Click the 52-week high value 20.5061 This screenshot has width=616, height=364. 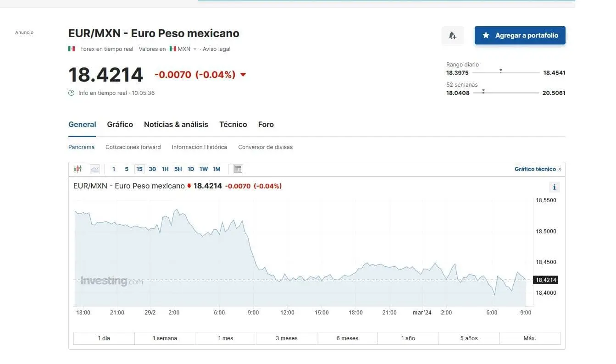pos(554,93)
